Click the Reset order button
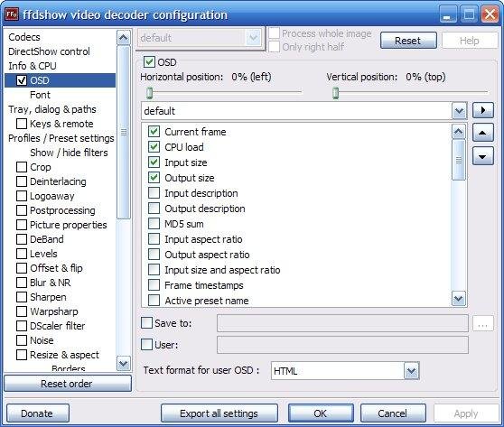Viewport: 504px width, 427px height. tap(68, 384)
